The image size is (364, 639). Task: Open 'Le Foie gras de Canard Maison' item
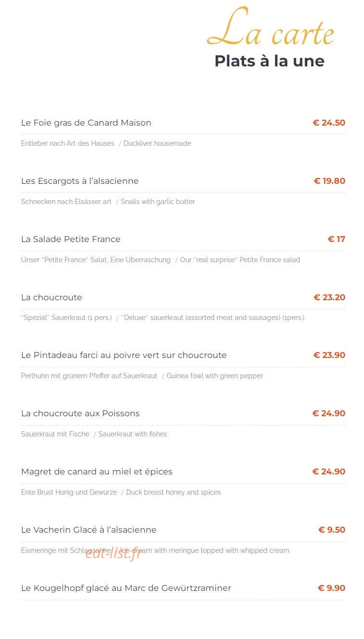[86, 123]
